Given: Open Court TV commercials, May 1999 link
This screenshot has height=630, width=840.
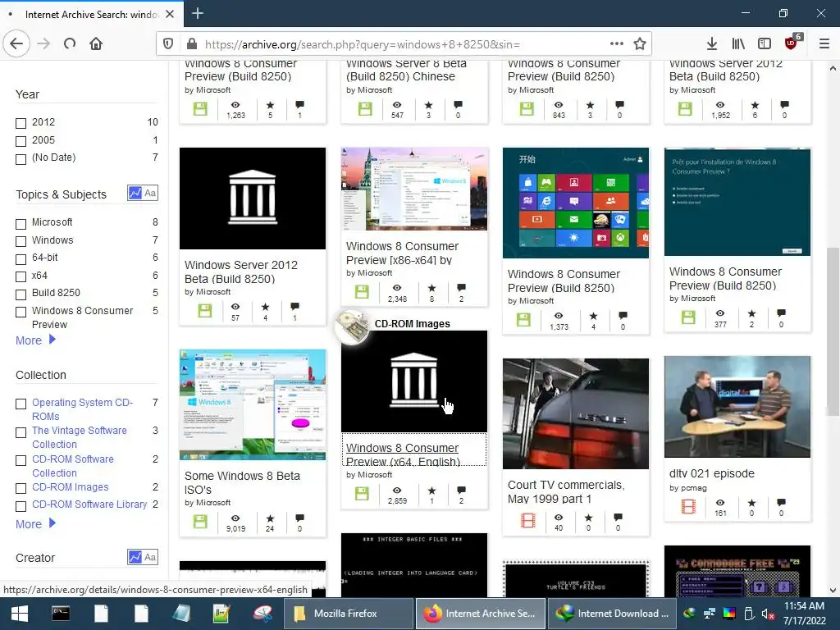Looking at the screenshot, I should pos(566,492).
